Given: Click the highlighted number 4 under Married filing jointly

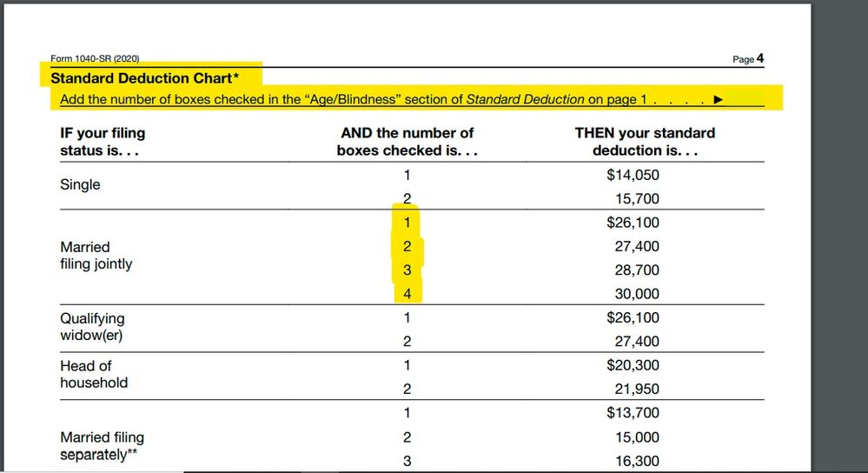Looking at the screenshot, I should click(407, 294).
